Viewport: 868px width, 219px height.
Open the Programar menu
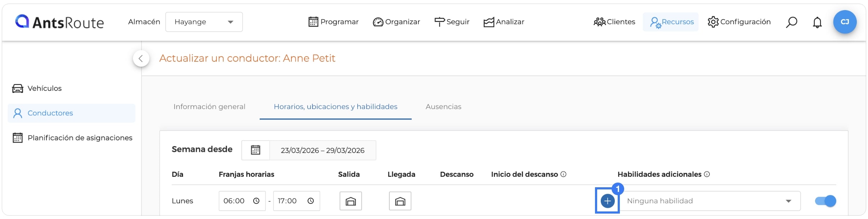click(x=334, y=22)
